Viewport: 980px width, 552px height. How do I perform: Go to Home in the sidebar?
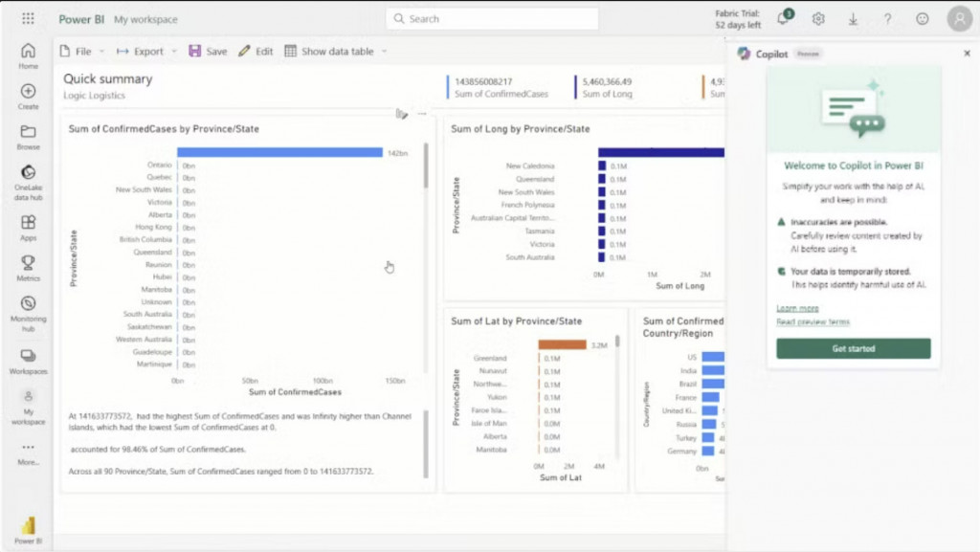28,55
